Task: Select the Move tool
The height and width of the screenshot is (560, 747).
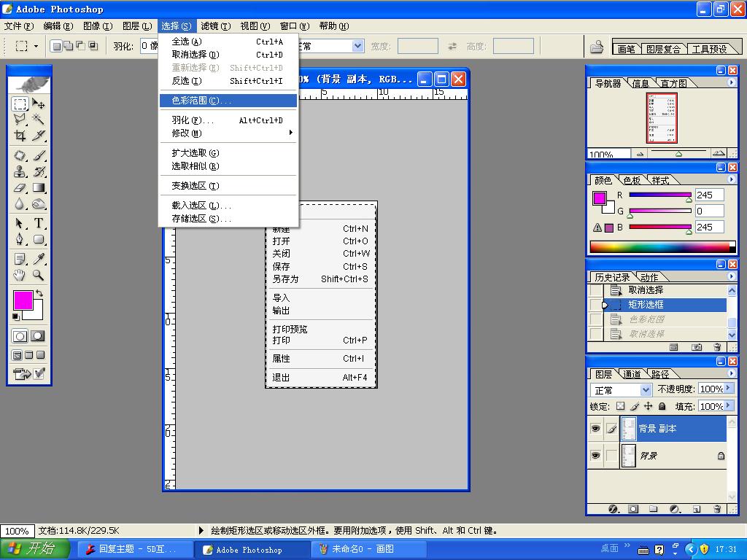Action: tap(39, 104)
